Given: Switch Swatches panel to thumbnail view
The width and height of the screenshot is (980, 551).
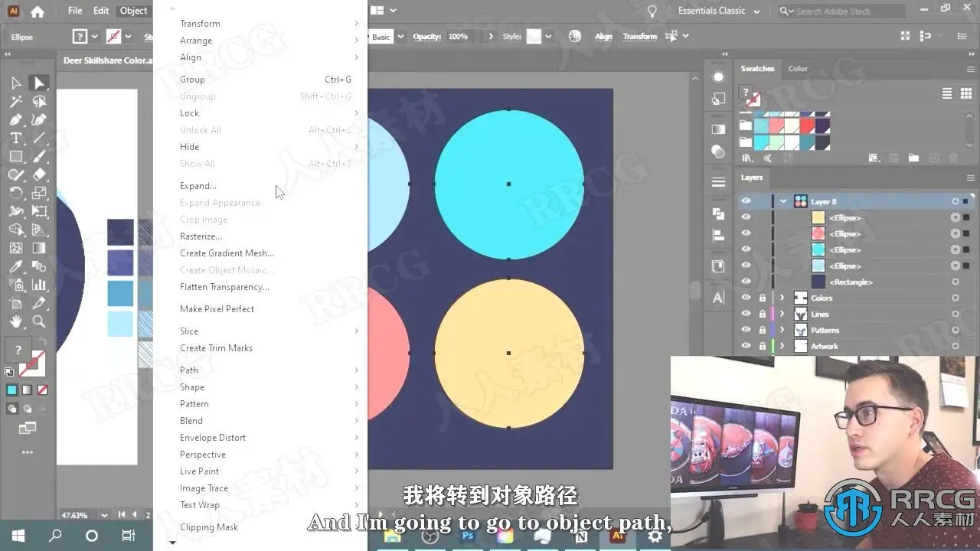Looking at the screenshot, I should coord(966,93).
